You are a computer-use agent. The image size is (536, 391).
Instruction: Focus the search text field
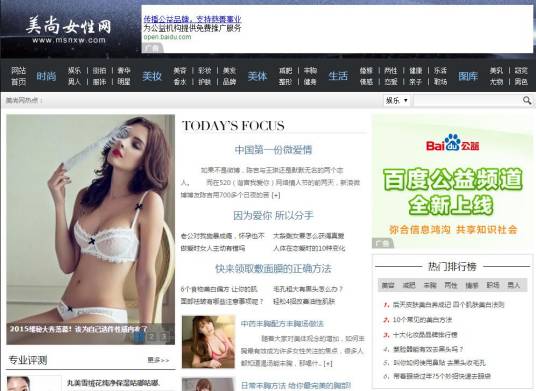click(x=468, y=100)
